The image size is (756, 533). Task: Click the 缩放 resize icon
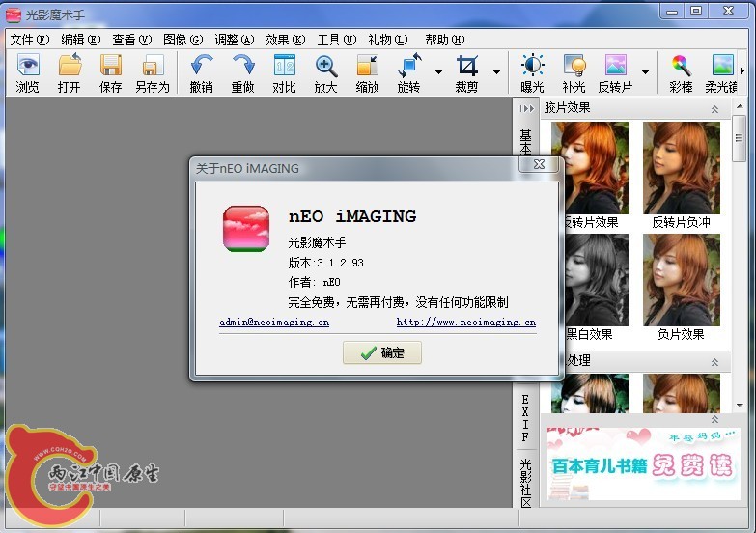368,65
